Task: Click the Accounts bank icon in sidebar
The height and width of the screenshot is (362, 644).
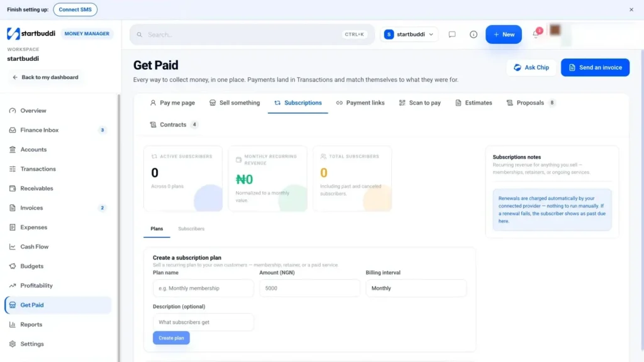Action: [13, 150]
